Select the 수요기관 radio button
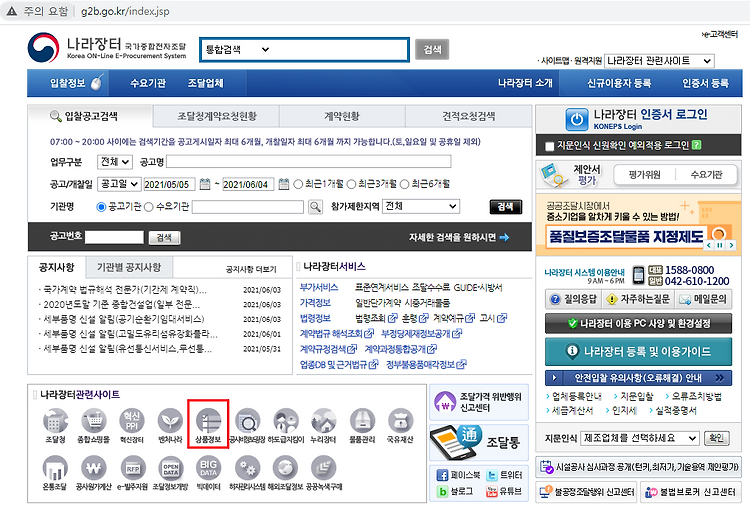Viewport: 750px width, 512px height. click(148, 207)
